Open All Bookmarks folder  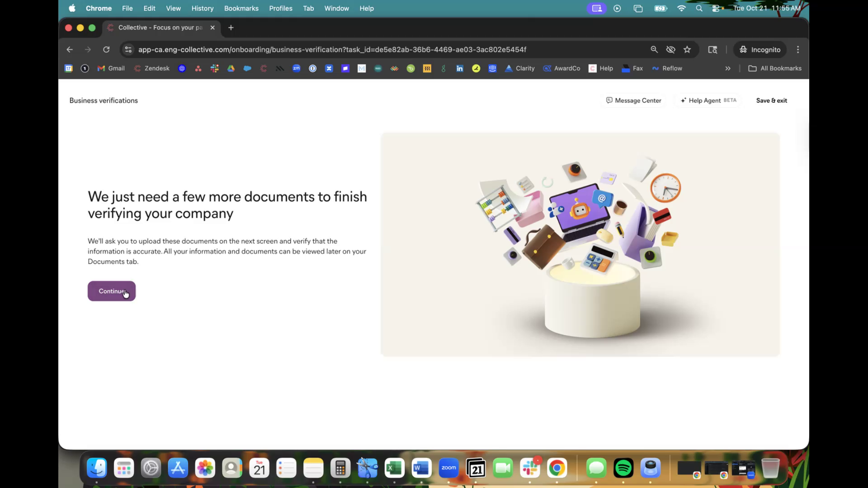(775, 68)
